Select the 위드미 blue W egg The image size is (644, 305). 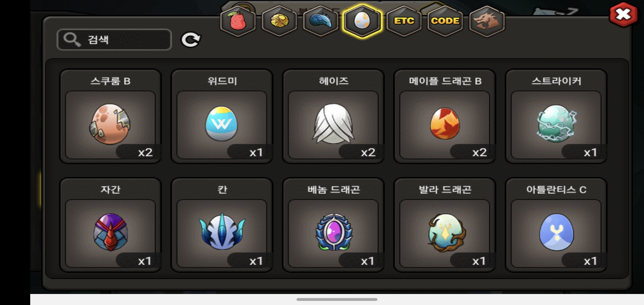click(x=222, y=116)
